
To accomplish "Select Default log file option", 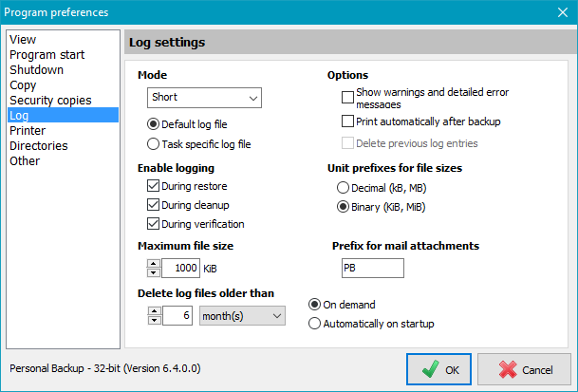I will (187, 124).
